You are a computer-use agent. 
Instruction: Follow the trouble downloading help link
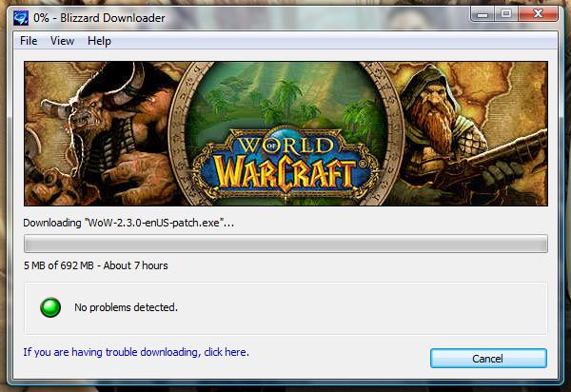pos(136,352)
